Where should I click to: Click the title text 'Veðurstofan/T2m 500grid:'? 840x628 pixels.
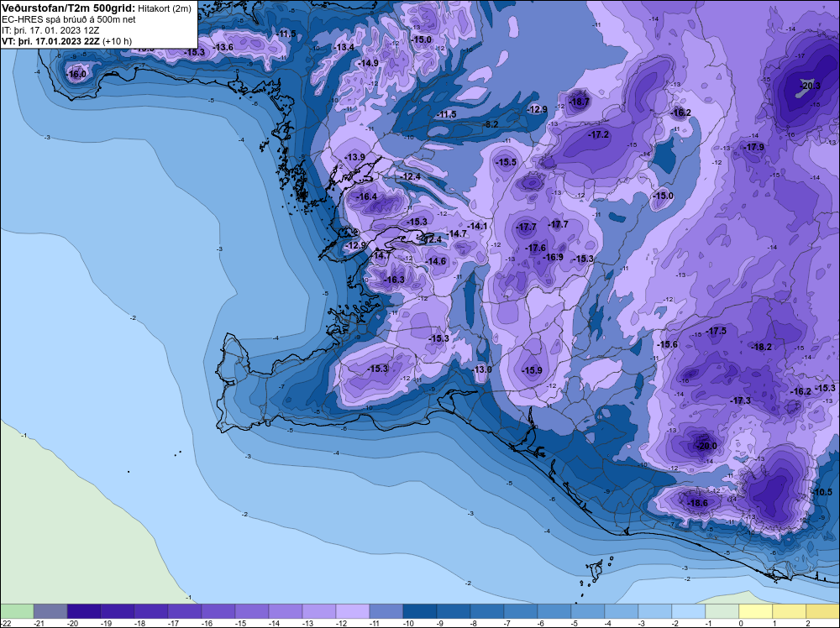click(68, 8)
